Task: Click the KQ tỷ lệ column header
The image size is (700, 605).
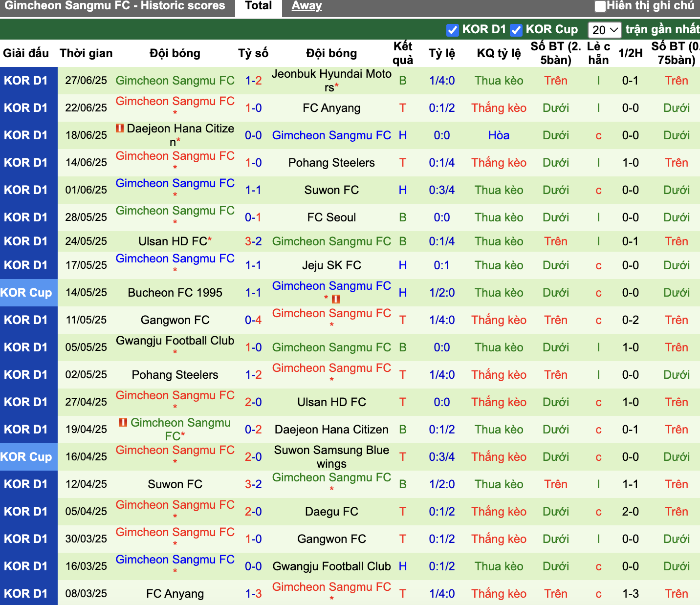Action: (x=499, y=53)
